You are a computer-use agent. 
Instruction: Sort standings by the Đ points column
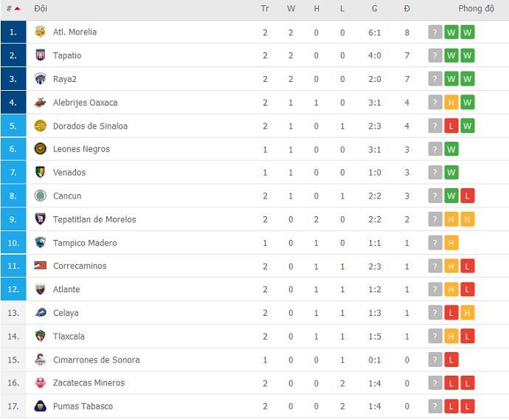(x=406, y=9)
